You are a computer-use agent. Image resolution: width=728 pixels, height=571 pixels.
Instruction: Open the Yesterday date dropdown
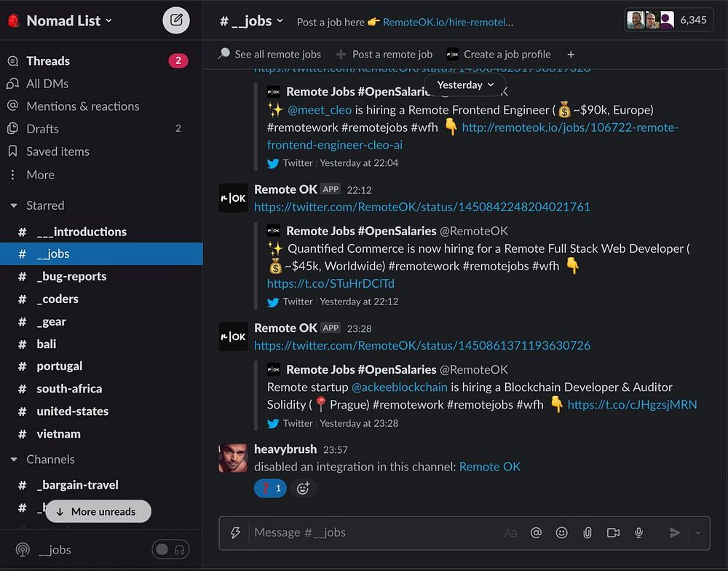(464, 85)
